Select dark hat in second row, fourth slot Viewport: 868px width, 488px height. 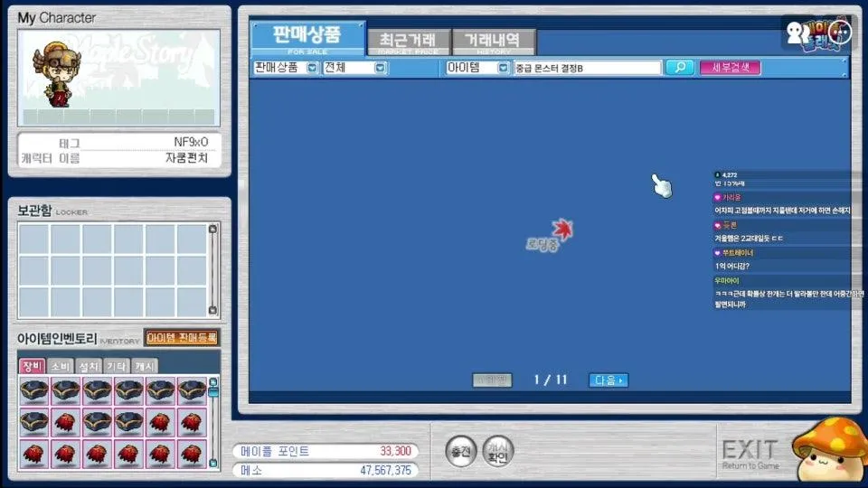pos(129,423)
